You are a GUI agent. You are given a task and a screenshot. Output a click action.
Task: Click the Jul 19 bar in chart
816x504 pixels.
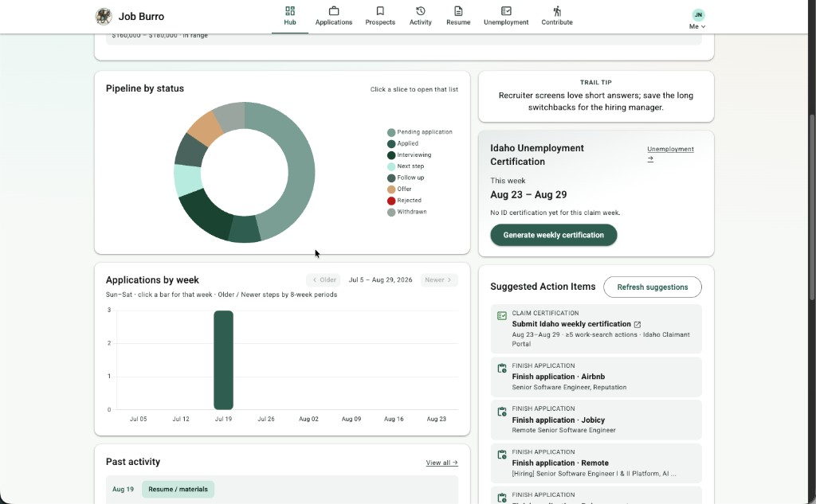(x=223, y=360)
